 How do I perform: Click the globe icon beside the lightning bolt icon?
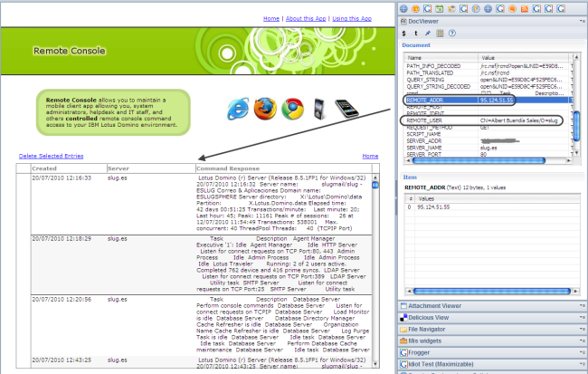[x=488, y=9]
